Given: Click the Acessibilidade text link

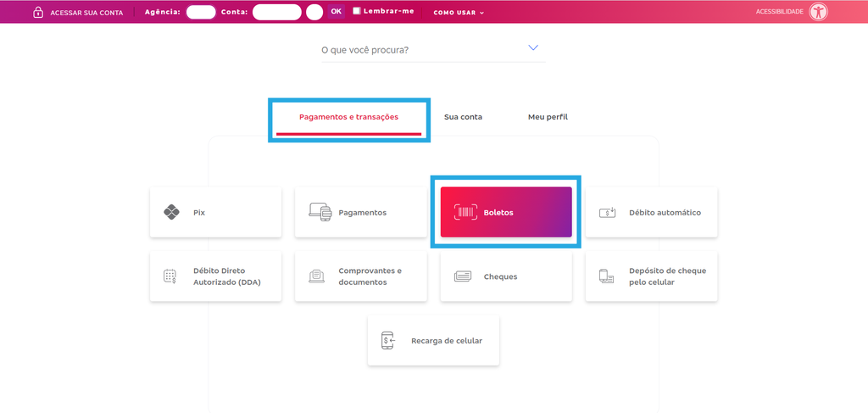Looking at the screenshot, I should click(x=780, y=12).
